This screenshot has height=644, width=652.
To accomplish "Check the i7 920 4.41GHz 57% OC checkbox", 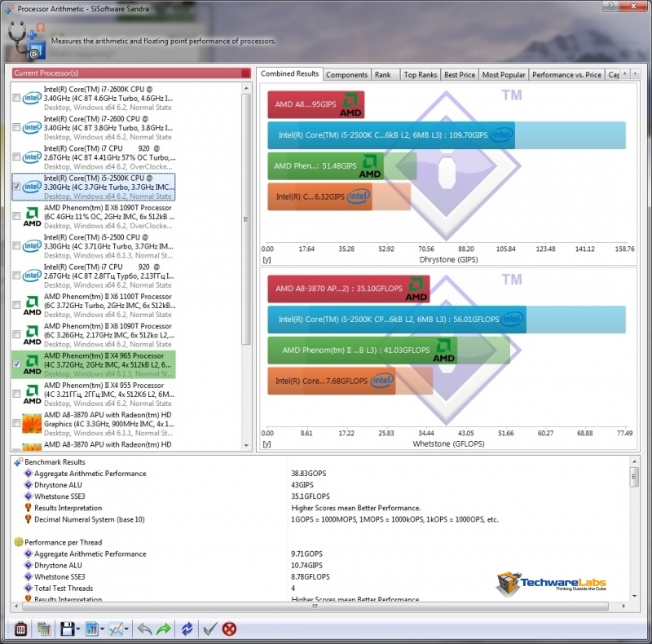I will 16,157.
